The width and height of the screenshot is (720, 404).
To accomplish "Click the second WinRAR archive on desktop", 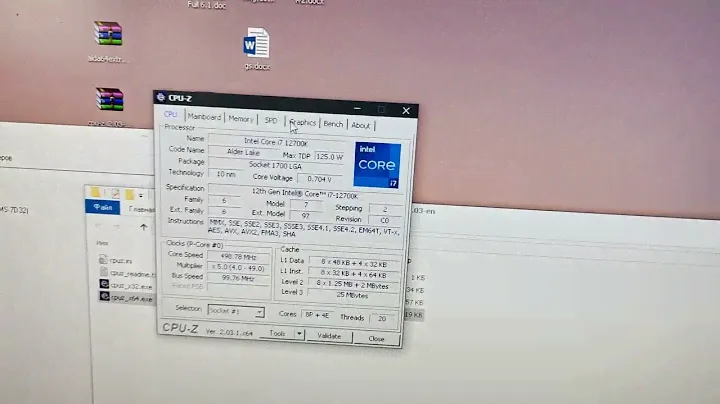I will (109, 101).
